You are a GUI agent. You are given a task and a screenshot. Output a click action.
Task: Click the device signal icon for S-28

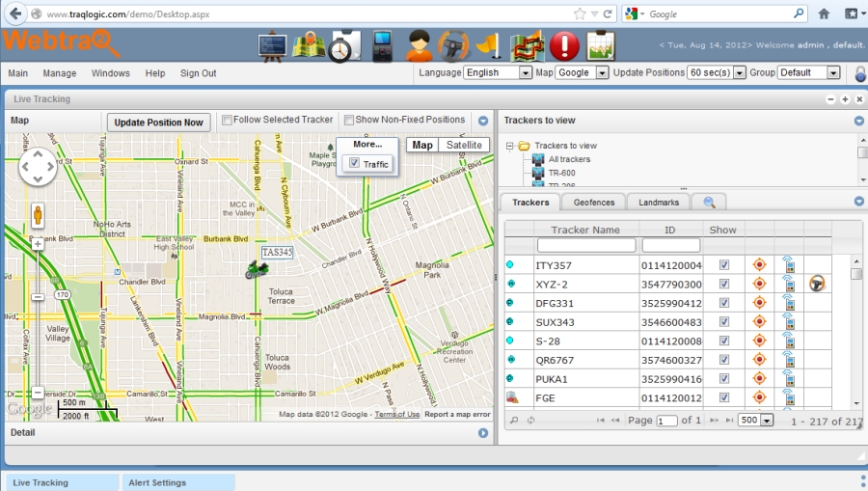click(788, 340)
